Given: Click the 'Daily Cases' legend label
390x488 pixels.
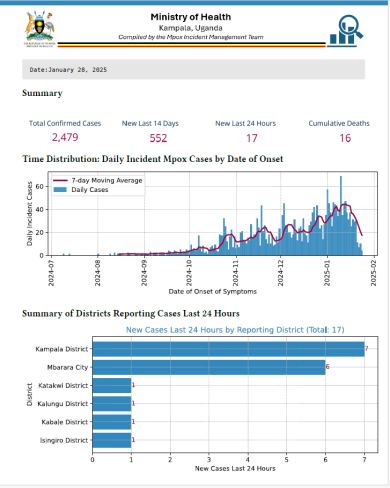Looking at the screenshot, I should tap(90, 190).
